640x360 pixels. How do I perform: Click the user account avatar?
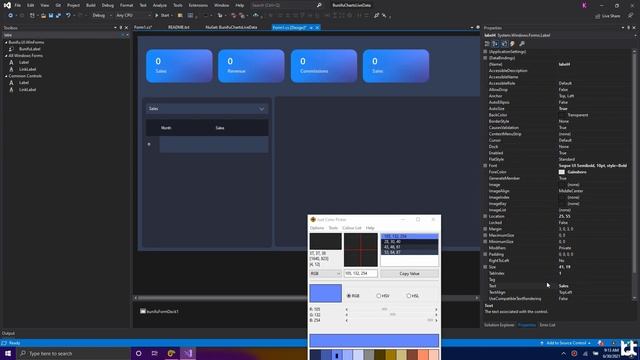(584, 5)
